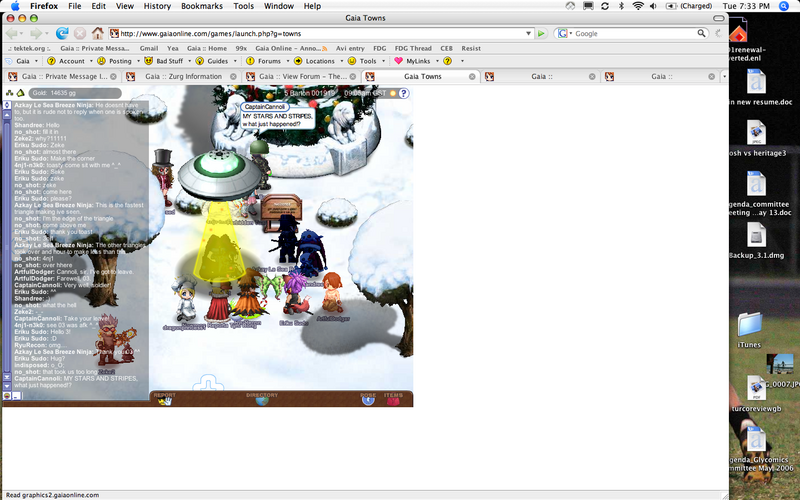Expand the Forums toolbar dropdown arrow
800x500 pixels.
click(288, 61)
